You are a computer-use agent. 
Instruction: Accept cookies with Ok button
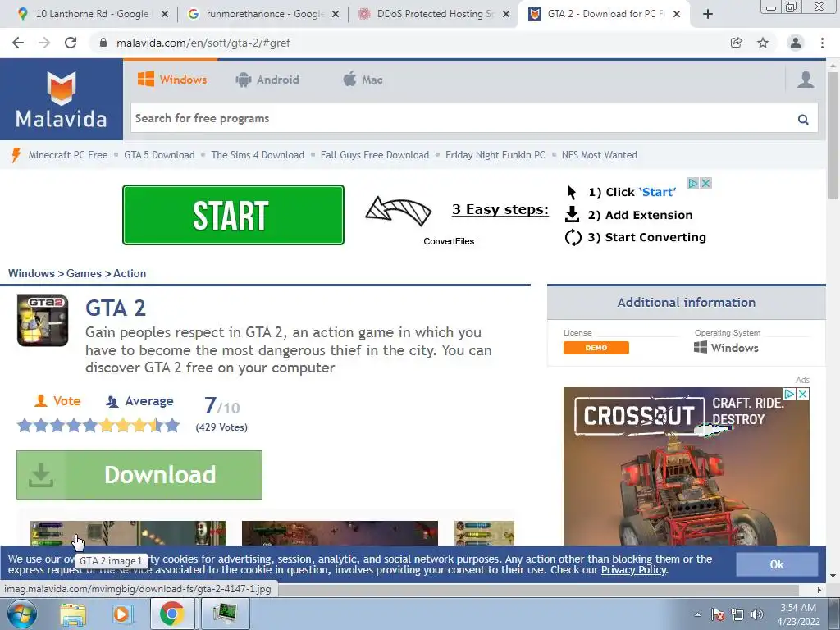tap(777, 564)
